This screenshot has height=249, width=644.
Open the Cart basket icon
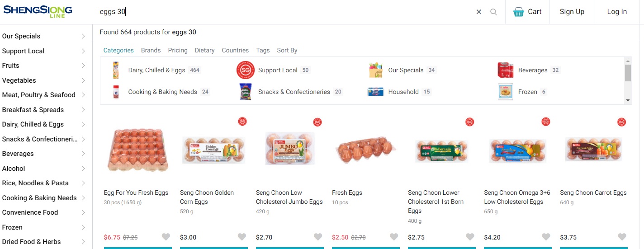point(518,12)
